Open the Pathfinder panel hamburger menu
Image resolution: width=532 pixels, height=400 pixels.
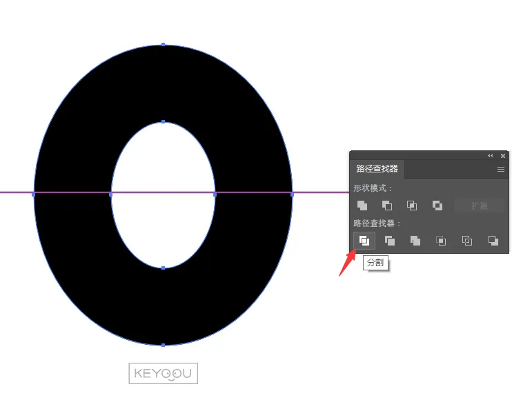(x=501, y=169)
